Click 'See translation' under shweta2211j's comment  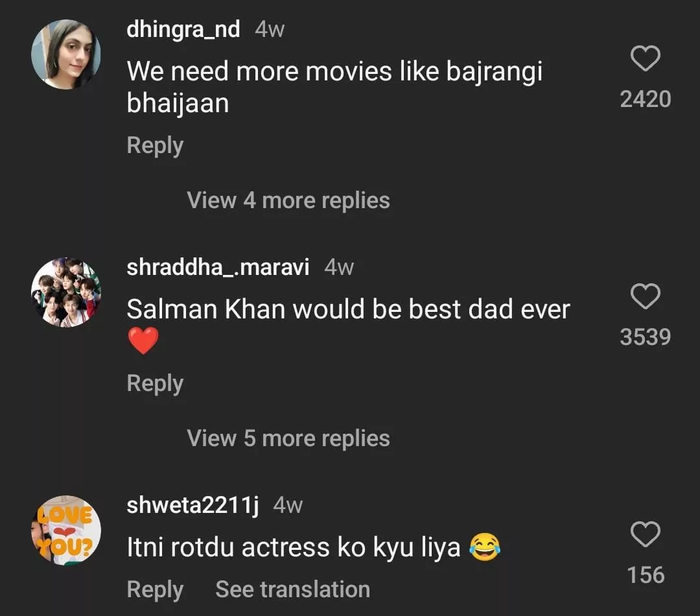coord(292,589)
